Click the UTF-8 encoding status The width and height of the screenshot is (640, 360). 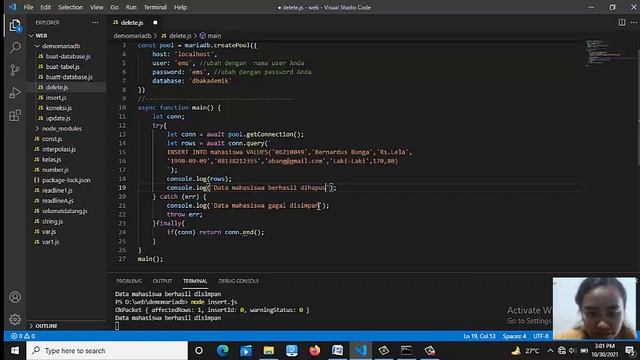[x=541, y=336]
